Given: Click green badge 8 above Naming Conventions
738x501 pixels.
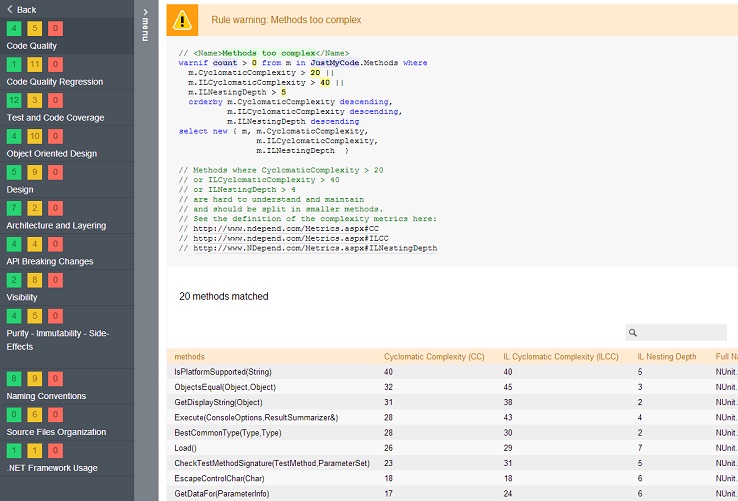Looking at the screenshot, I should [14, 379].
